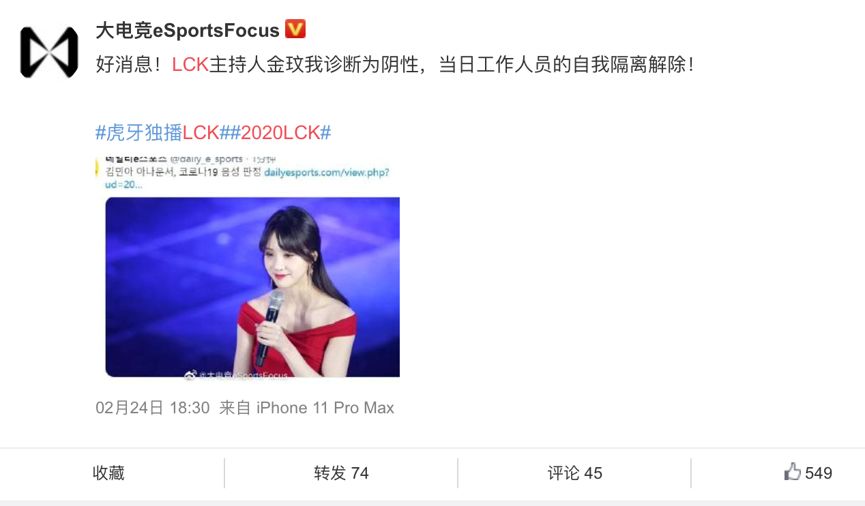865x506 pixels.
Task: Click the @daily_e_sports handle in screenshot
Action: pyautogui.click(x=207, y=159)
